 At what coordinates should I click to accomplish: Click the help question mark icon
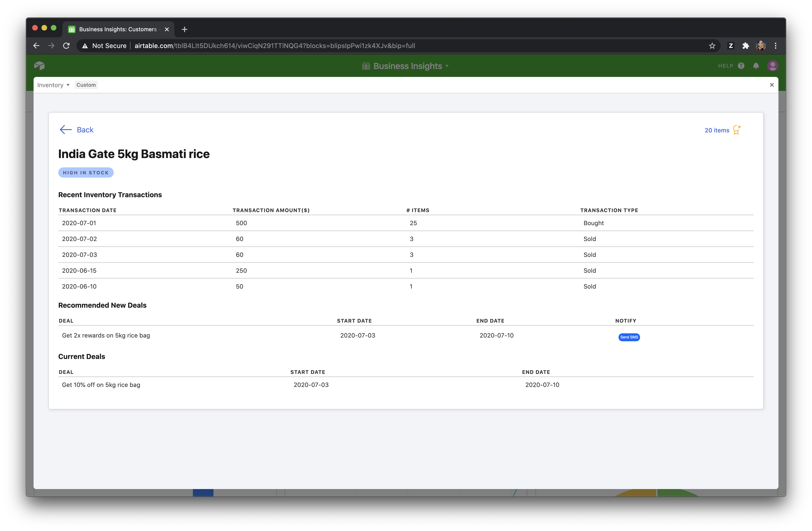tap(741, 66)
